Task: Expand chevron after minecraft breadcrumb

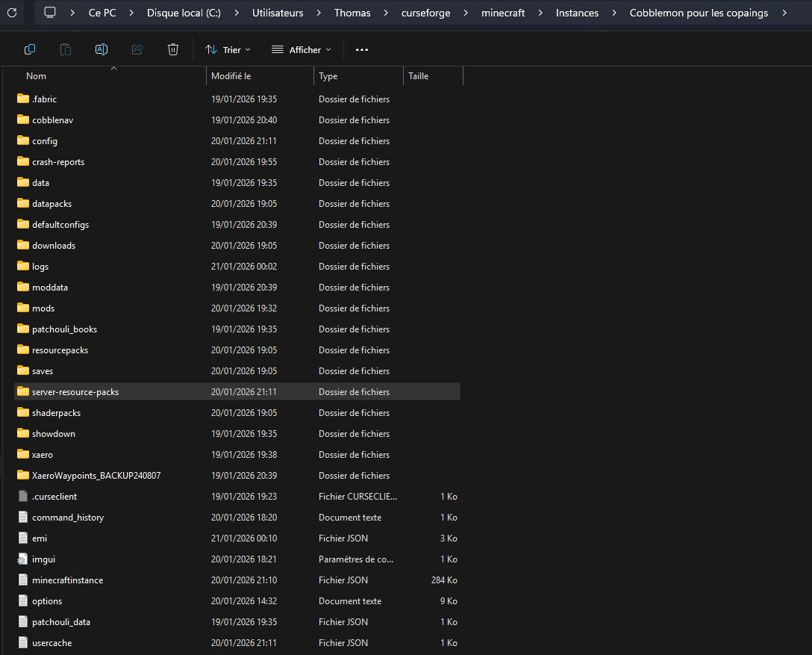Action: pos(540,13)
